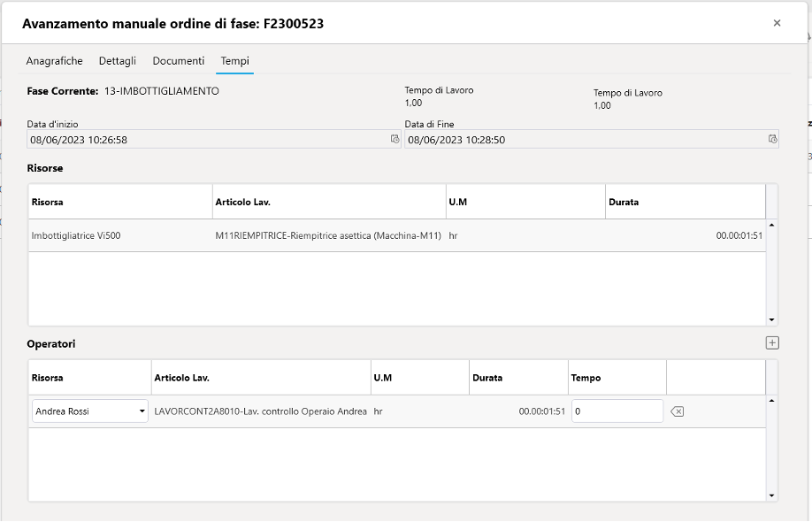Select the Tempi tab
Viewport: 812px width, 522px height.
tap(234, 61)
